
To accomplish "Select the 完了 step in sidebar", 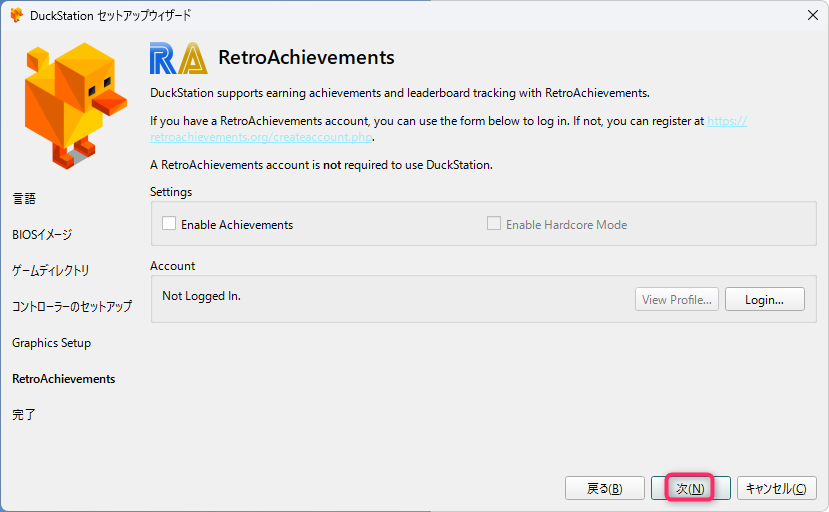I will coord(24,415).
